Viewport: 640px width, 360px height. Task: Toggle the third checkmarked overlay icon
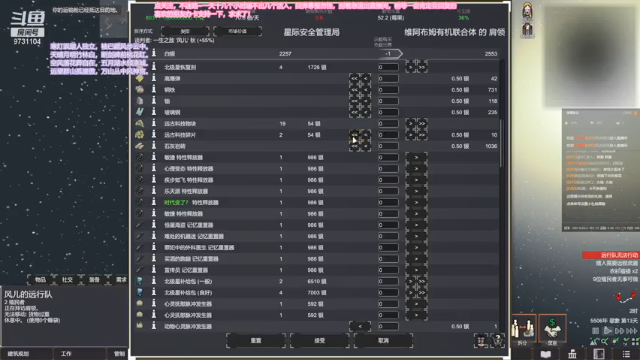[615, 341]
